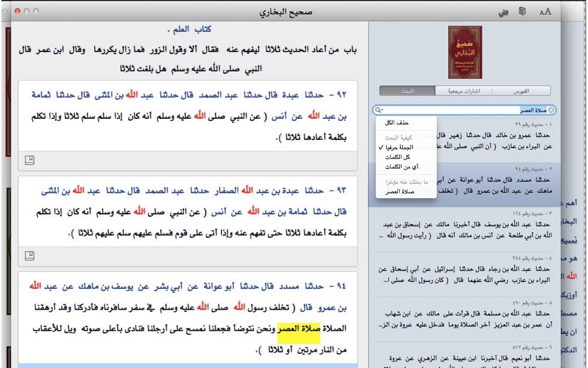Click the Sahih Bukhari book cover thumbnail

[x=465, y=52]
